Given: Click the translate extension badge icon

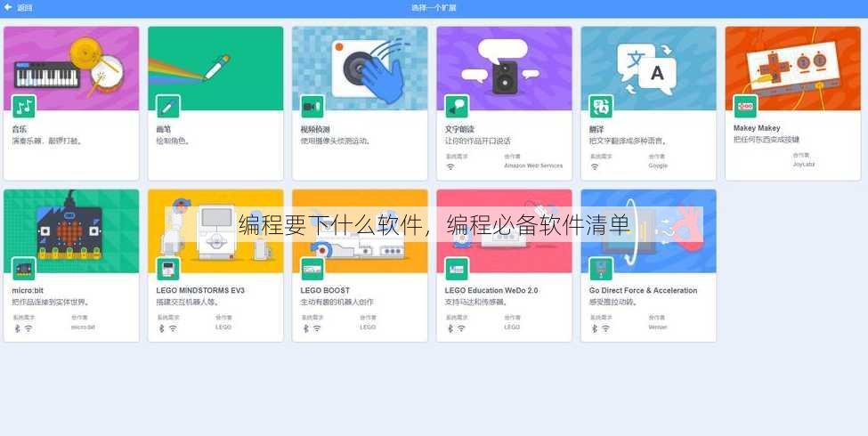Looking at the screenshot, I should pos(601,106).
